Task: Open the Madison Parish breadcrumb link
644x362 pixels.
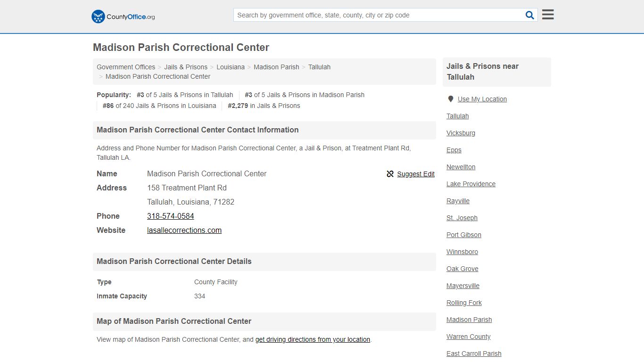Action: [x=276, y=67]
